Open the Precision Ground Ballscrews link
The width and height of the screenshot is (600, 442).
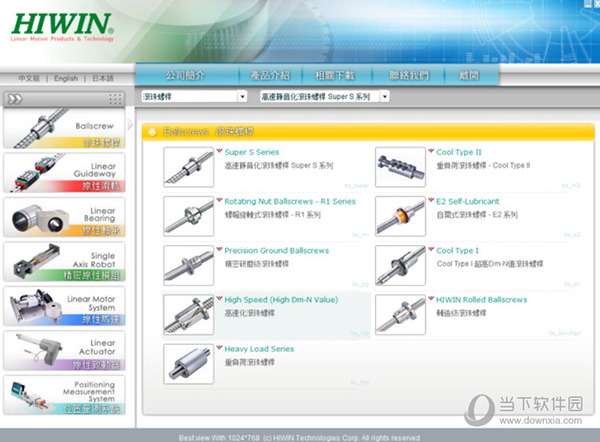(277, 251)
